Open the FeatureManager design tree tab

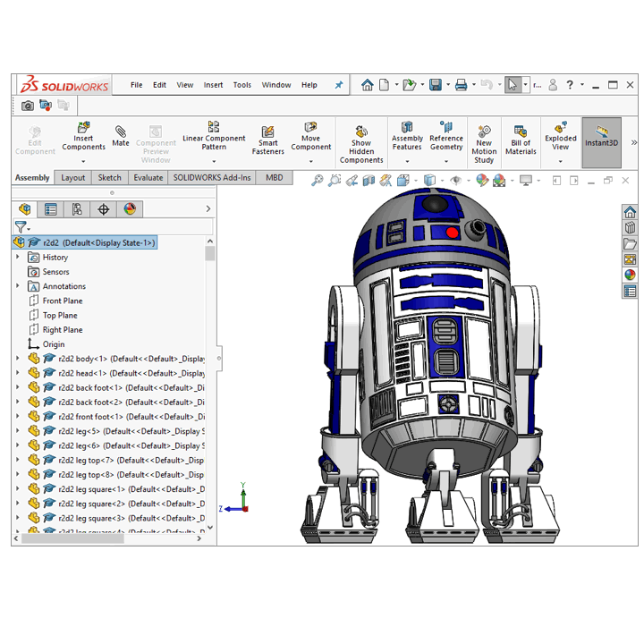[x=24, y=209]
